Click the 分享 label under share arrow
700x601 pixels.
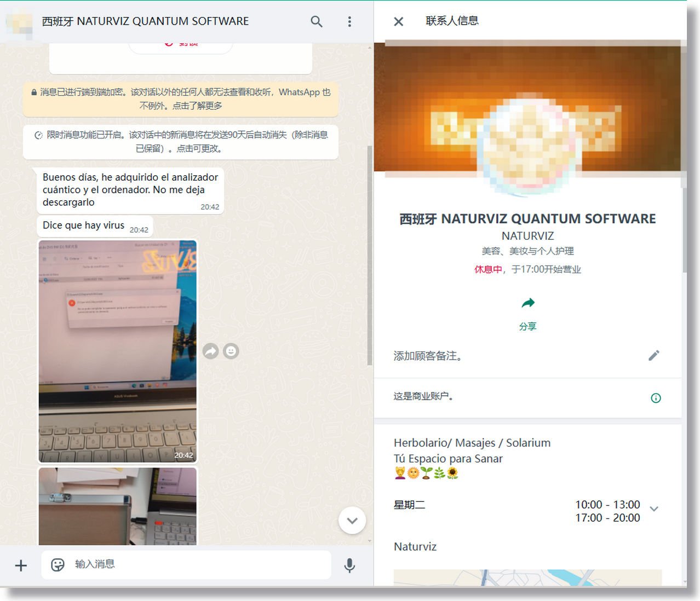pyautogui.click(x=528, y=326)
